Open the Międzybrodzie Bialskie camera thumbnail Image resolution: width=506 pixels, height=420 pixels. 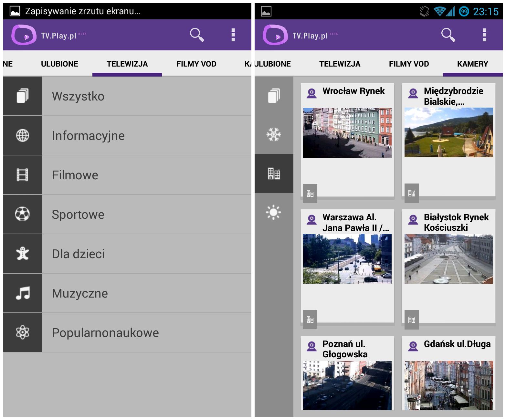pos(449,132)
